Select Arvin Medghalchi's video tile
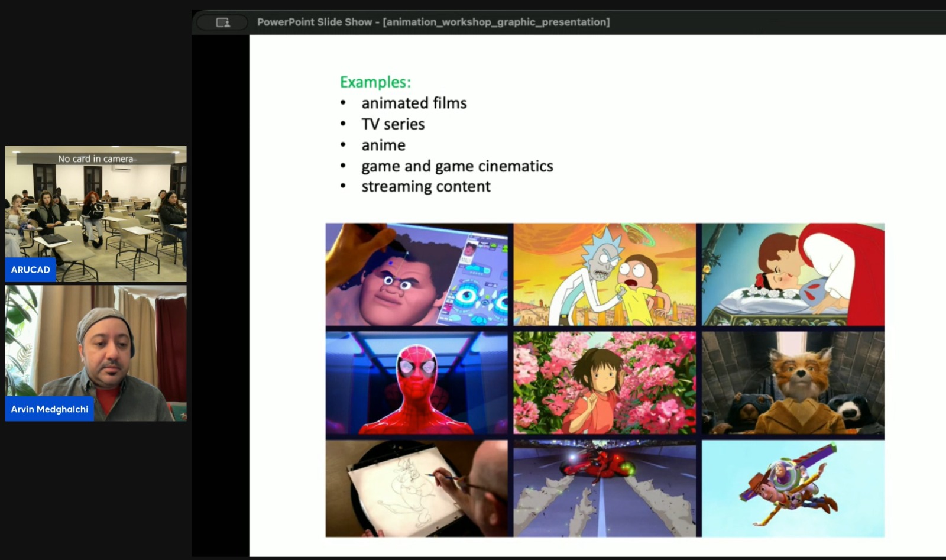946x560 pixels. tap(96, 352)
